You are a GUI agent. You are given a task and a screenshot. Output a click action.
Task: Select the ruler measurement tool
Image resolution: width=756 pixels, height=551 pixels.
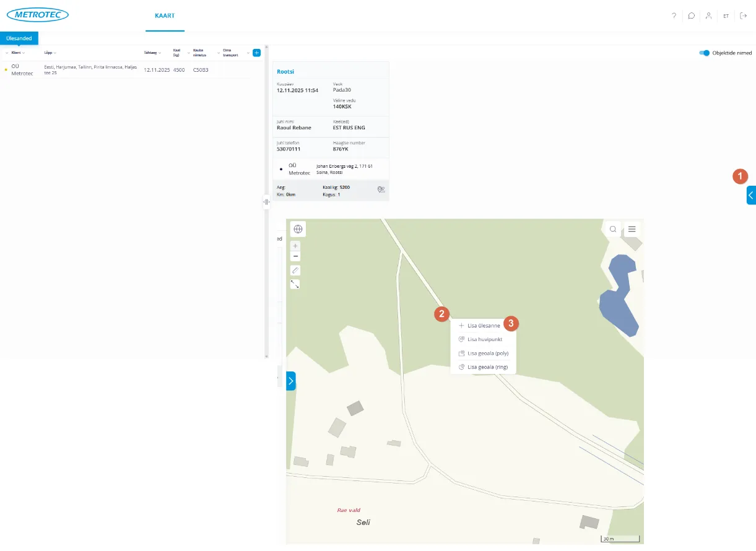(295, 271)
